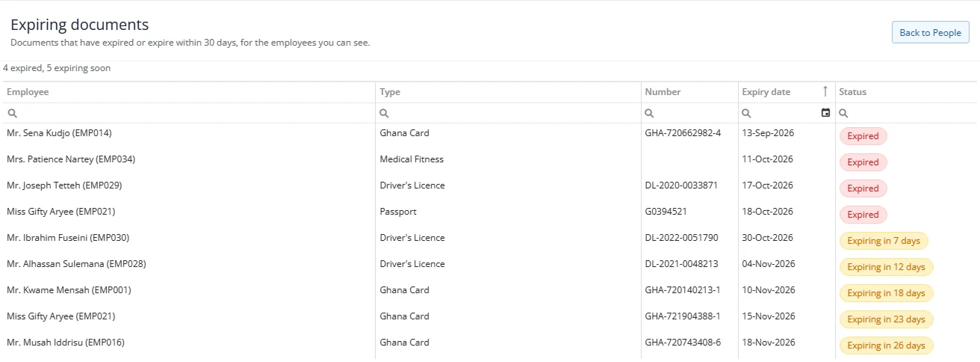The width and height of the screenshot is (980, 362).
Task: Click the Expiring in 23 days badge
Action: tap(886, 319)
